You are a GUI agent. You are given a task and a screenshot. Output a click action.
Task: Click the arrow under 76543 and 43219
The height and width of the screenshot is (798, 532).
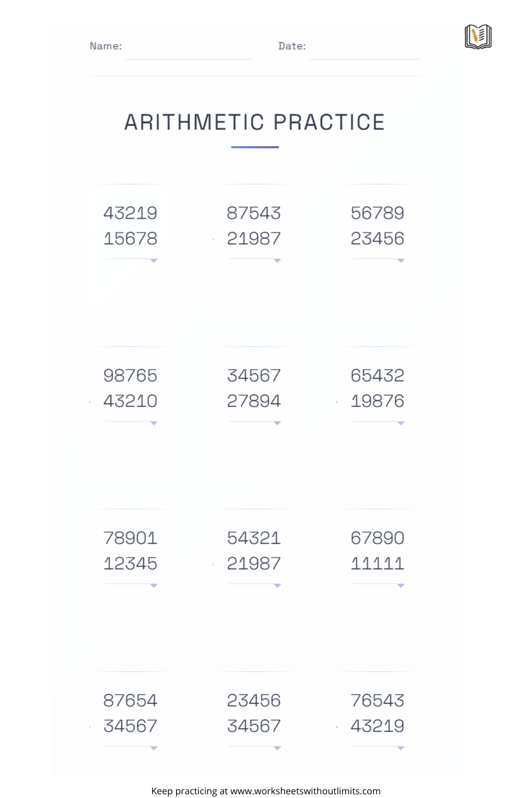point(401,748)
